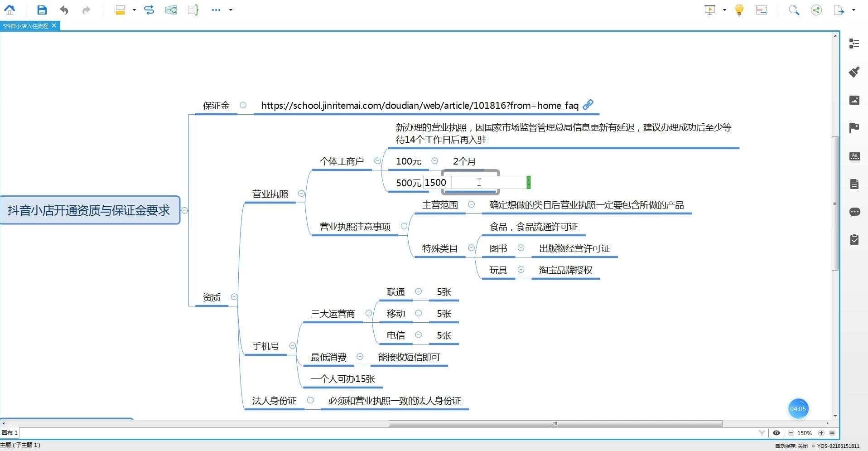868x451 pixels.
Task: Collapse the 最低消费 node
Action: point(360,357)
